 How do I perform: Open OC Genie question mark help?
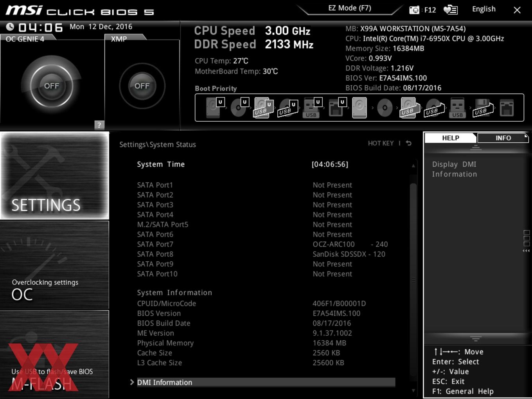coord(99,125)
